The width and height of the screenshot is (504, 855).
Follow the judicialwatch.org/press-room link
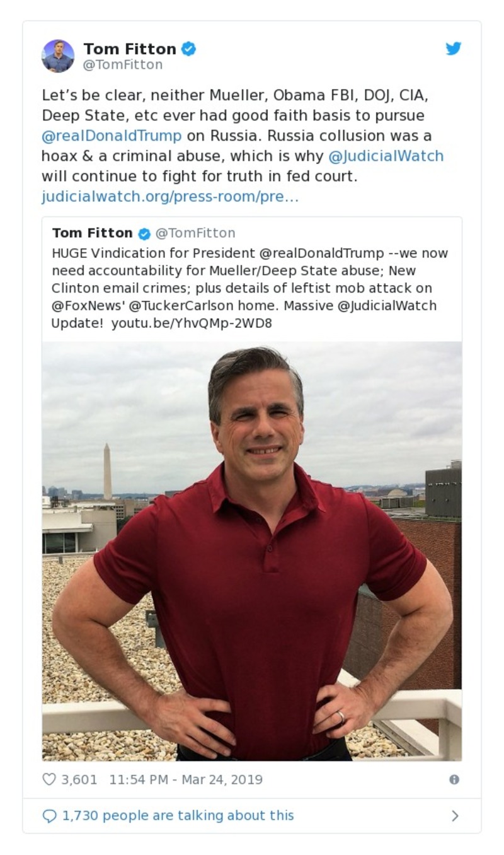pyautogui.click(x=170, y=197)
